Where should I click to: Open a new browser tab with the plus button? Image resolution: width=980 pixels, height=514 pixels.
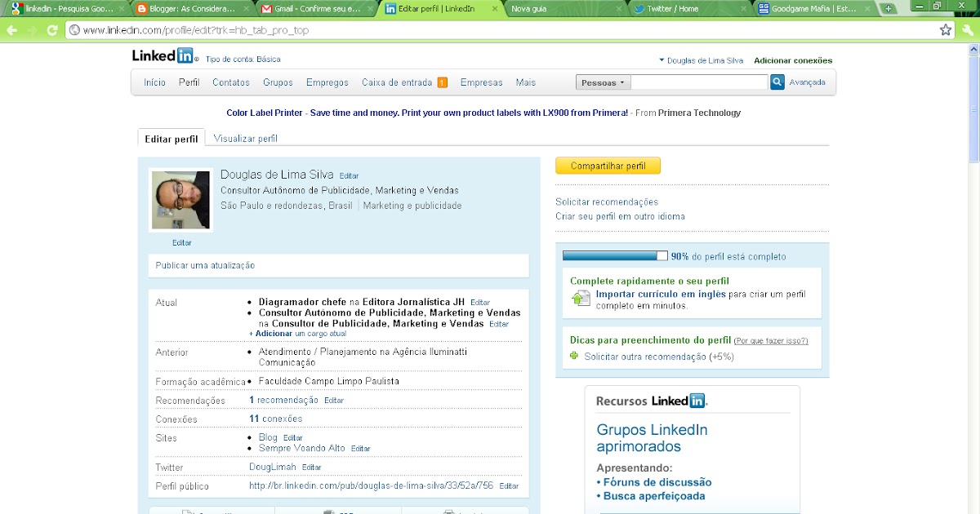[889, 9]
